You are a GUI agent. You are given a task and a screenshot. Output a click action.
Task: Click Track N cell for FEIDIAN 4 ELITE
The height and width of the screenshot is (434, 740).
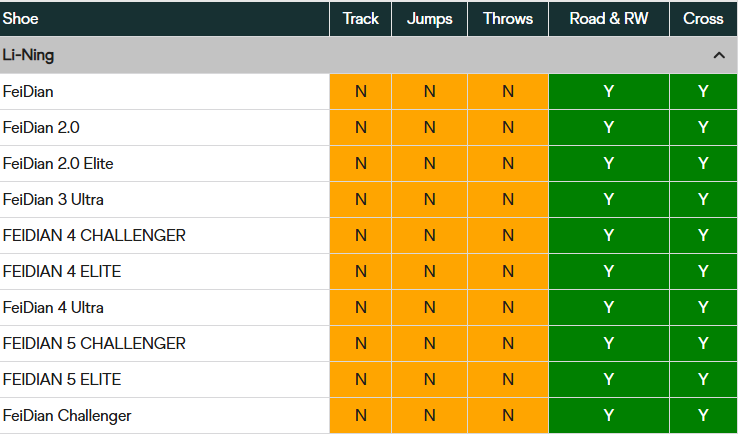pyautogui.click(x=361, y=272)
